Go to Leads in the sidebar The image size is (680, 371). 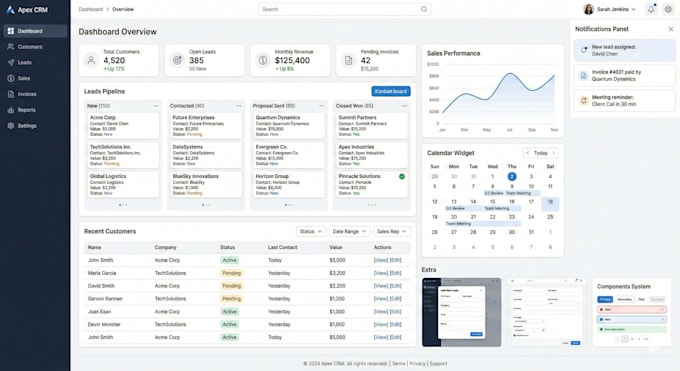coord(35,62)
